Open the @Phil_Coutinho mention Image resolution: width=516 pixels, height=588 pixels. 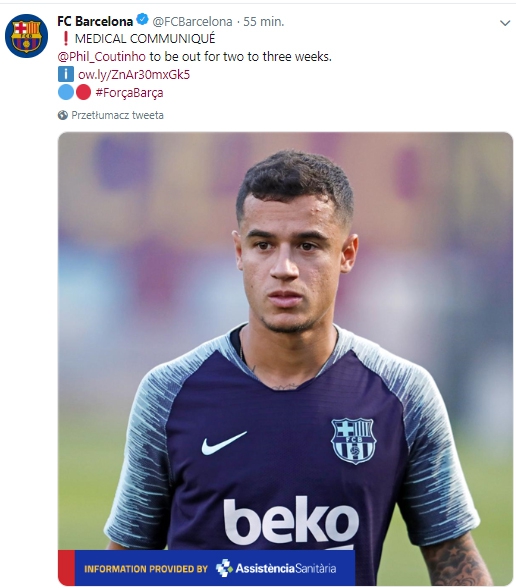(x=102, y=57)
